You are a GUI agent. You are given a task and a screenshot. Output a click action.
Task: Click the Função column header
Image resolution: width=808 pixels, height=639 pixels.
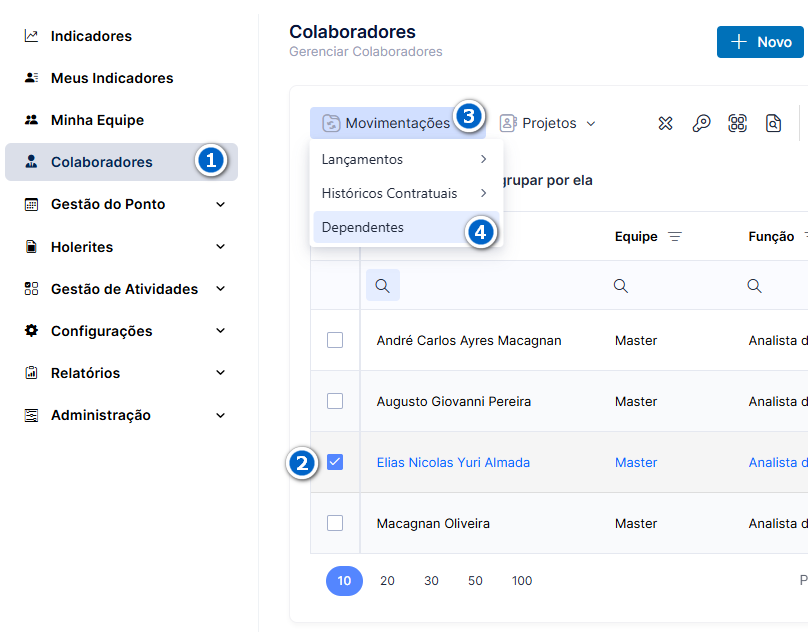pos(771,237)
